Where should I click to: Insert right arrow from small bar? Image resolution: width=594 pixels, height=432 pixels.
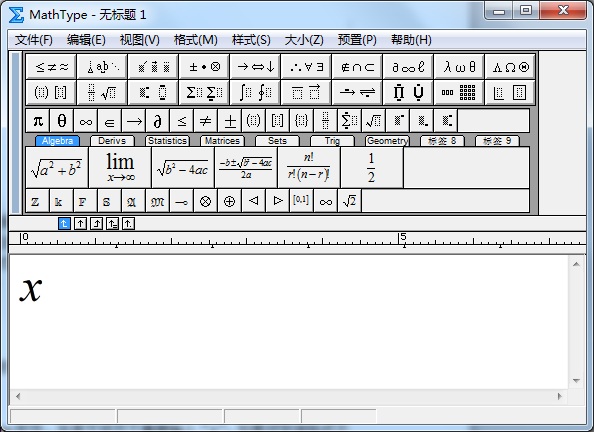coord(134,121)
